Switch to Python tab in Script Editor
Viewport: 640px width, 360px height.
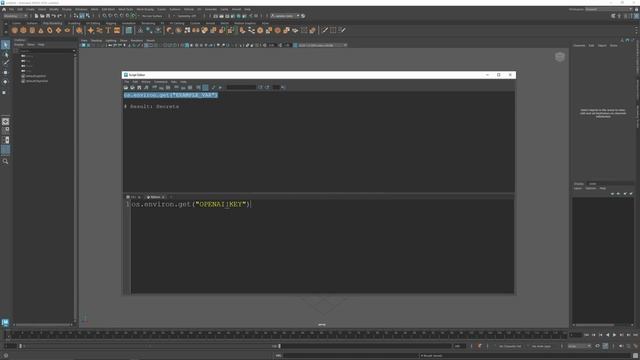pos(155,197)
